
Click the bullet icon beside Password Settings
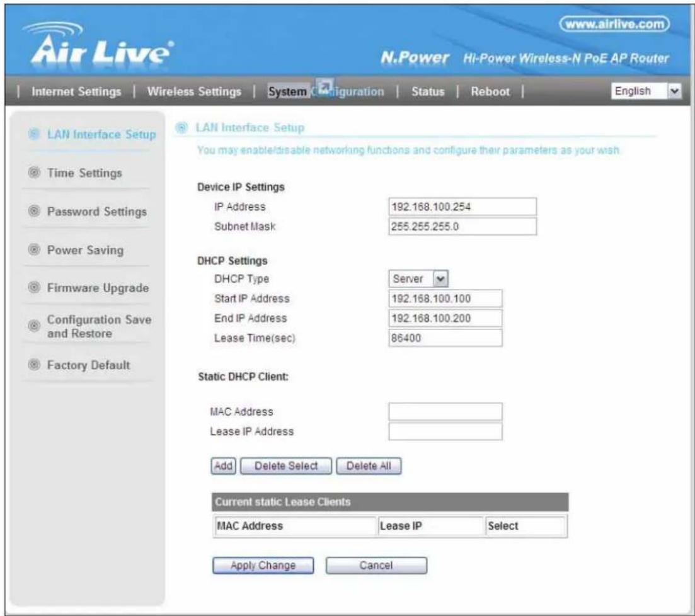tap(34, 210)
